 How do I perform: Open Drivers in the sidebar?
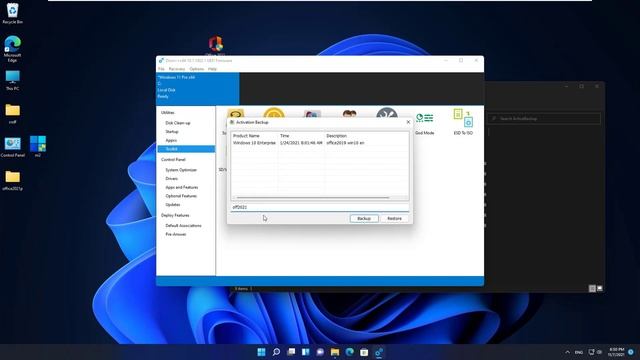(x=171, y=178)
